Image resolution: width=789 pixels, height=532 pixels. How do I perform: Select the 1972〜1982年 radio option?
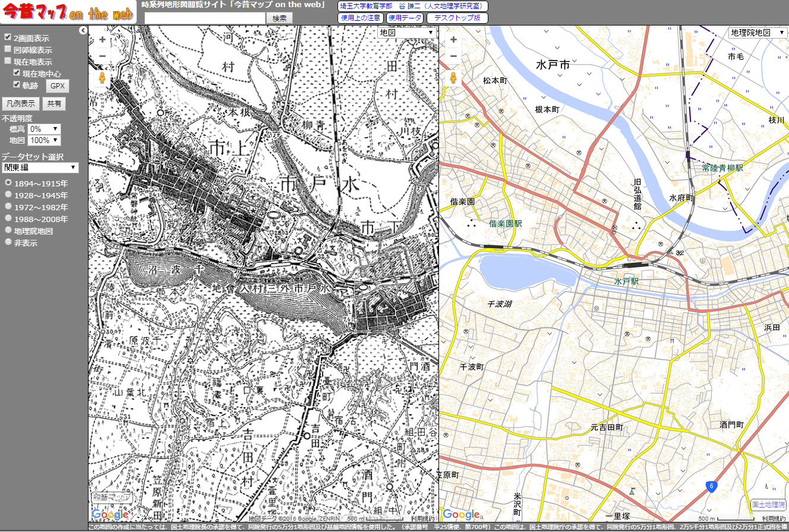click(x=8, y=207)
